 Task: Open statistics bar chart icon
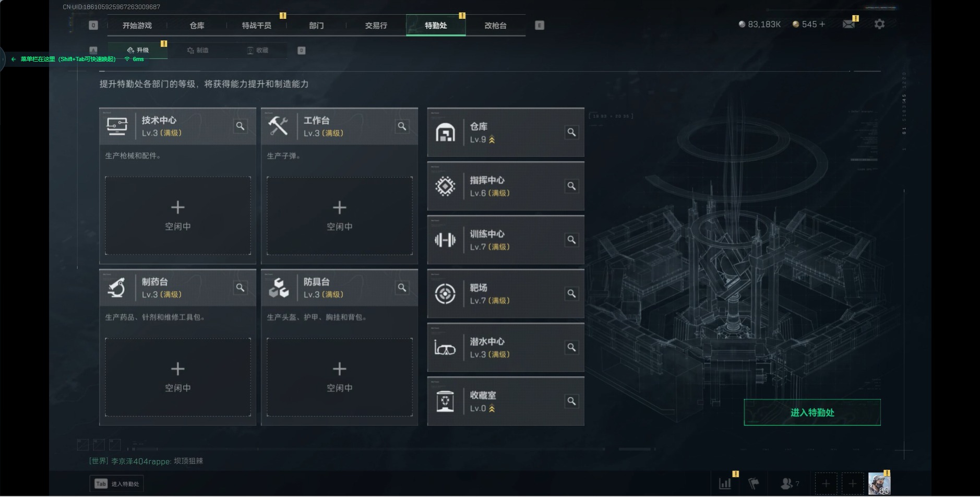point(725,483)
